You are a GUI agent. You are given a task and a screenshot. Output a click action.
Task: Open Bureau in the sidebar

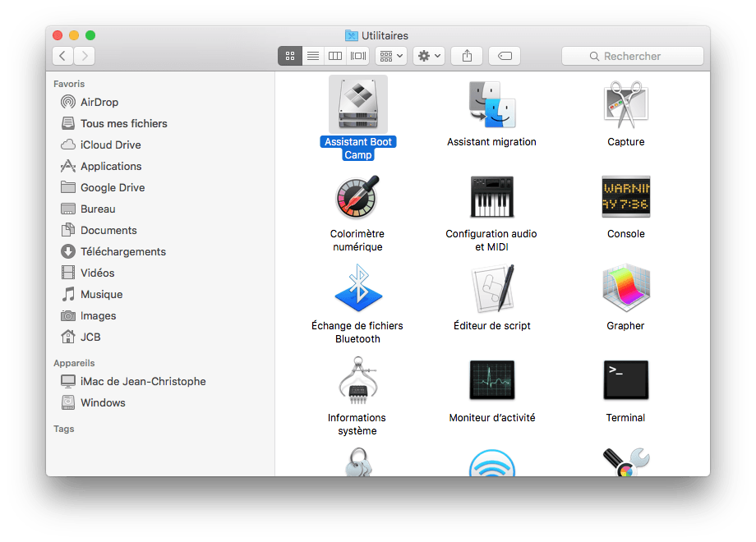88,209
